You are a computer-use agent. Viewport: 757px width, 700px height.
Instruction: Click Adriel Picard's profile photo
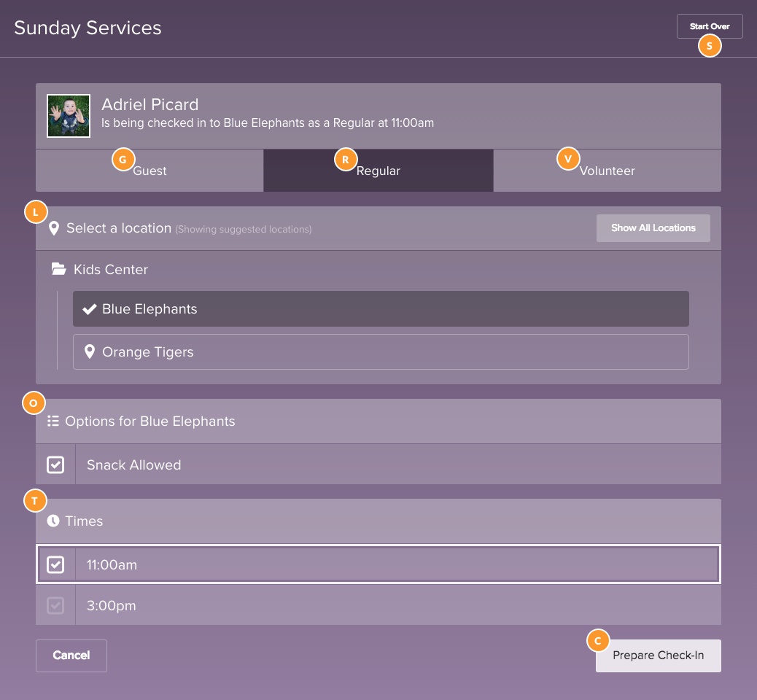click(x=69, y=115)
